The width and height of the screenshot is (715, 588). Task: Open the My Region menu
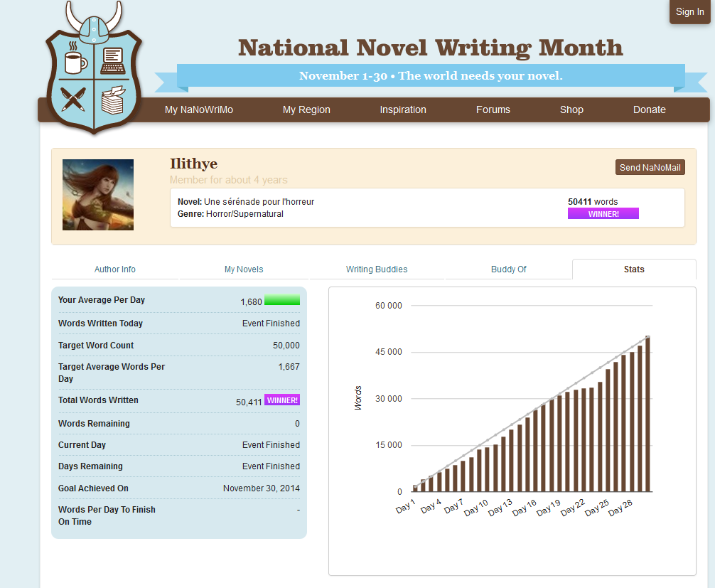tap(306, 109)
